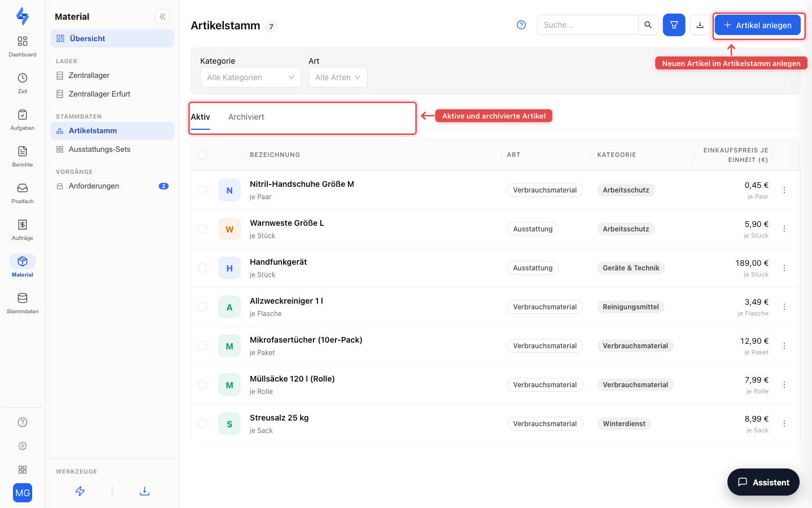Open row menu for Streusalz 25 kg
The image size is (812, 508).
point(784,424)
